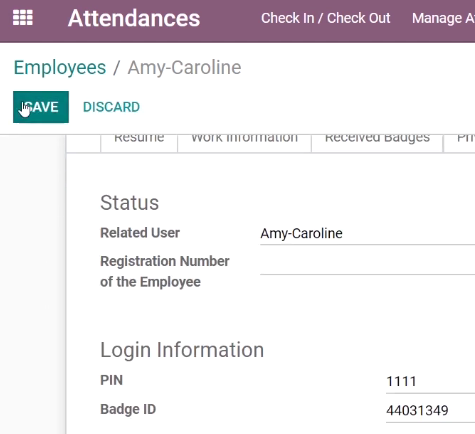Click the Badge ID label
The image size is (475, 434).
[128, 409]
